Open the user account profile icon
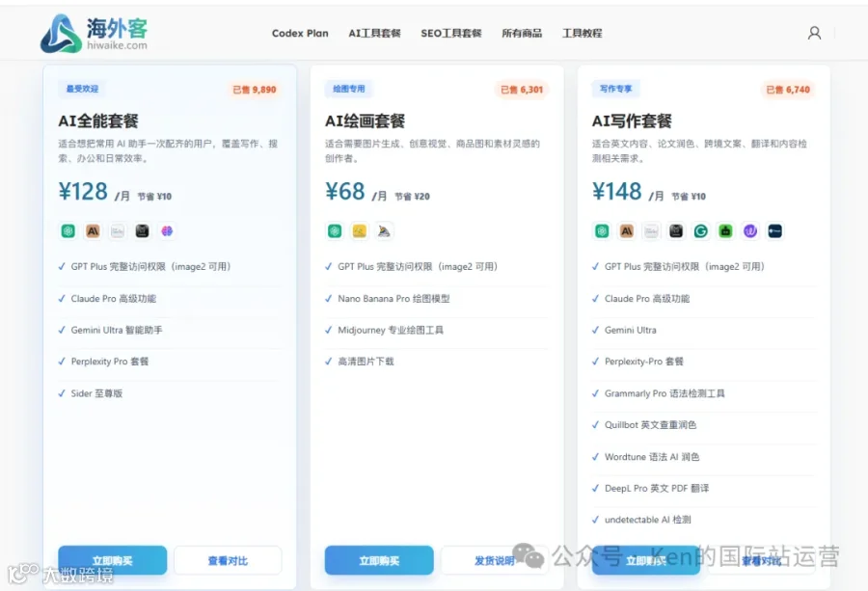 click(x=814, y=33)
